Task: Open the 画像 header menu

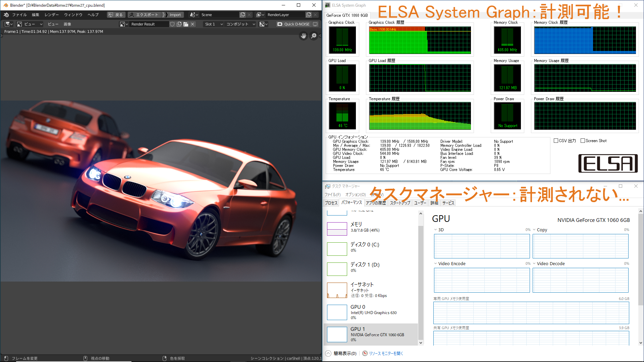Action: pos(67,24)
